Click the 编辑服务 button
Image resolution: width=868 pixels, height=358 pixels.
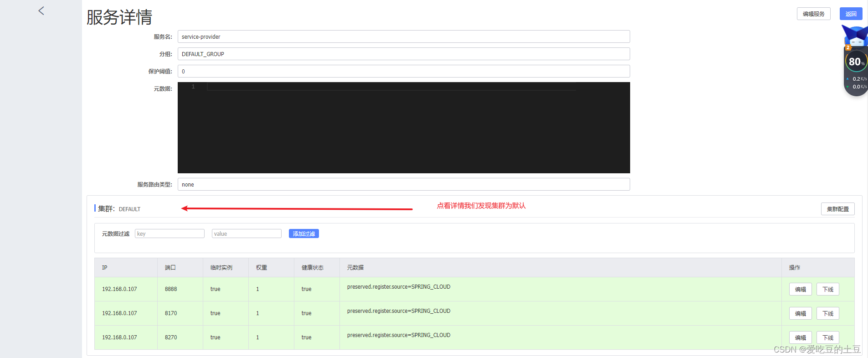pyautogui.click(x=813, y=14)
